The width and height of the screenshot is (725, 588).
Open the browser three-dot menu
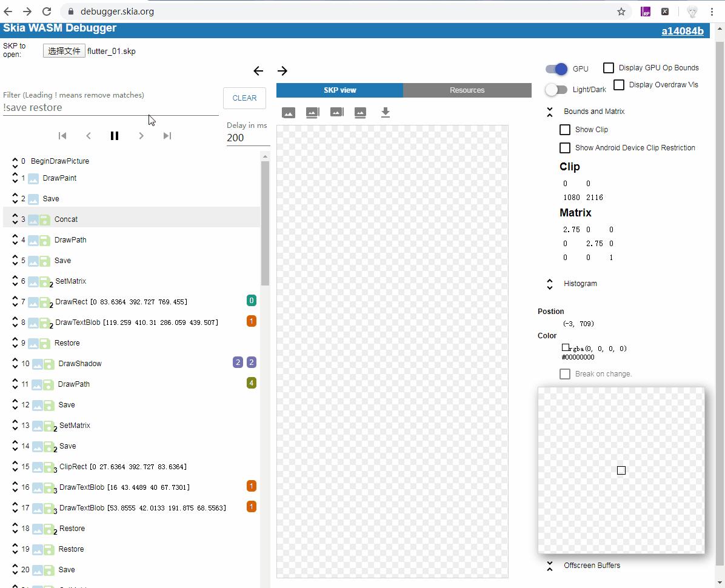coord(712,12)
